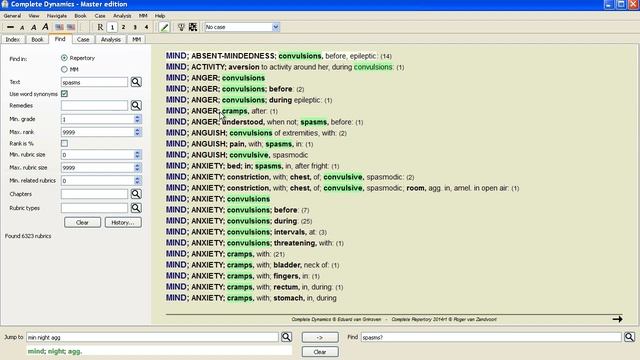Click the History... button
Image resolution: width=640 pixels, height=360 pixels.
click(x=123, y=222)
